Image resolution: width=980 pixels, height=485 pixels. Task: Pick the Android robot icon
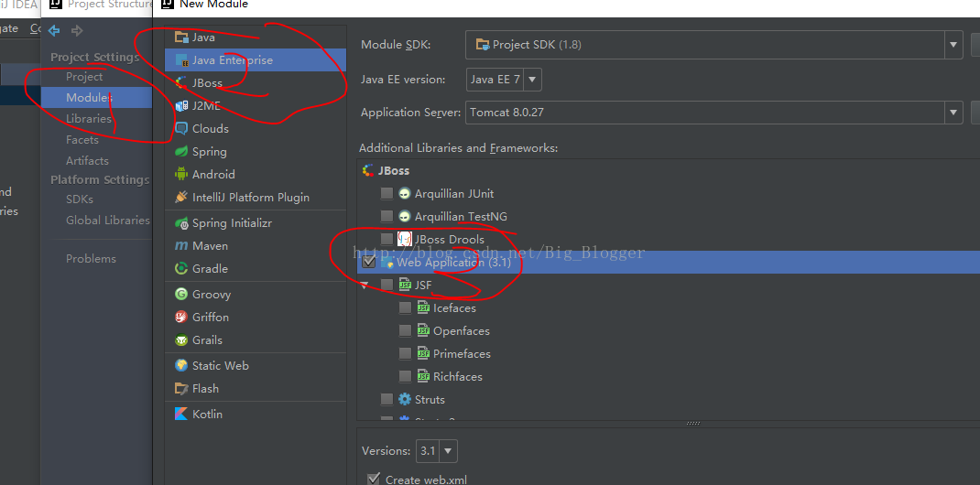[181, 174]
